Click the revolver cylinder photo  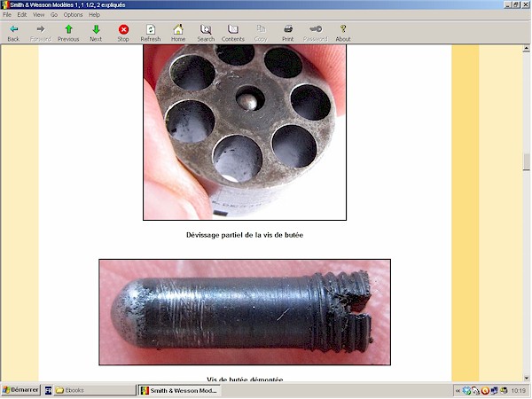click(245, 131)
